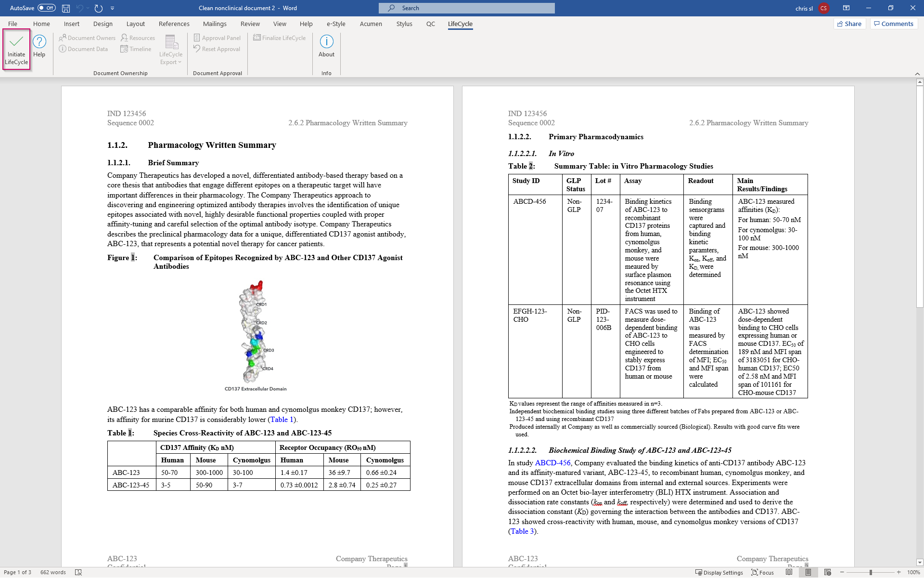The image size is (924, 578).
Task: Click the Page 1 of 3 indicator
Action: 18,573
